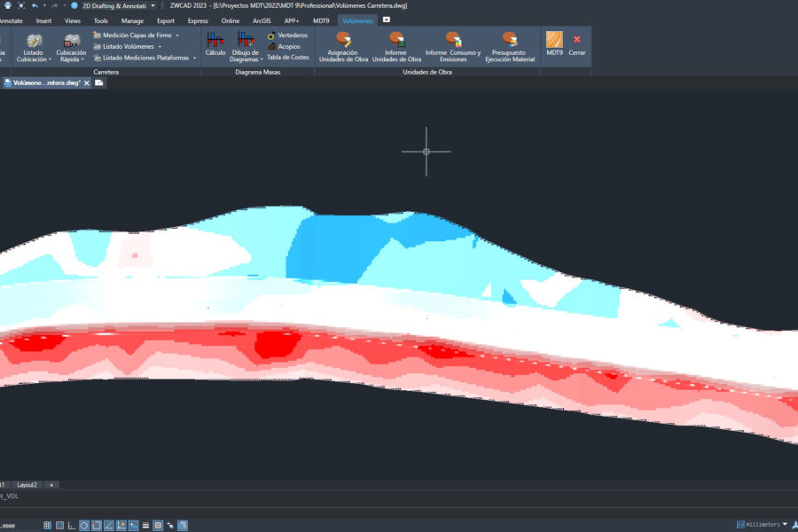The height and width of the screenshot is (532, 798).
Task: Open the ArcGIS ribbon tab
Action: [262, 21]
